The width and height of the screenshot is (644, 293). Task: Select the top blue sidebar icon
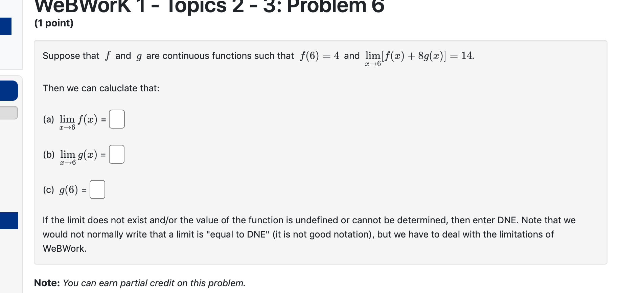point(6,26)
